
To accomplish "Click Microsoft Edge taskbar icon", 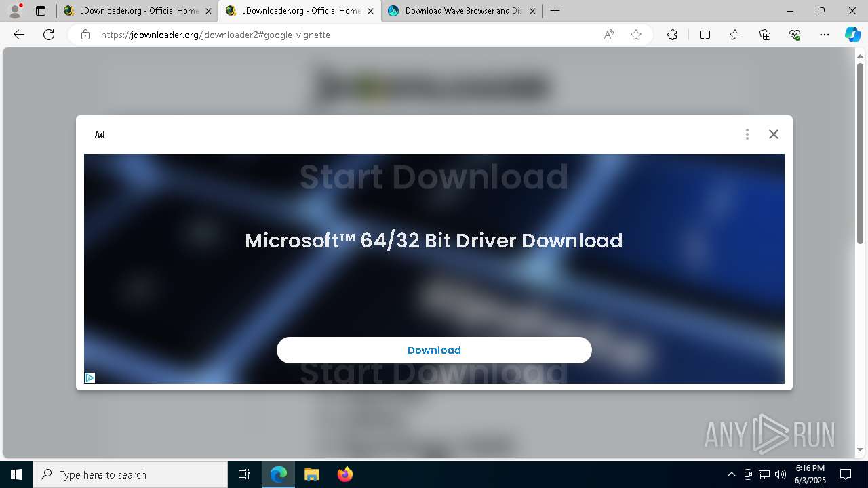I will tap(279, 474).
